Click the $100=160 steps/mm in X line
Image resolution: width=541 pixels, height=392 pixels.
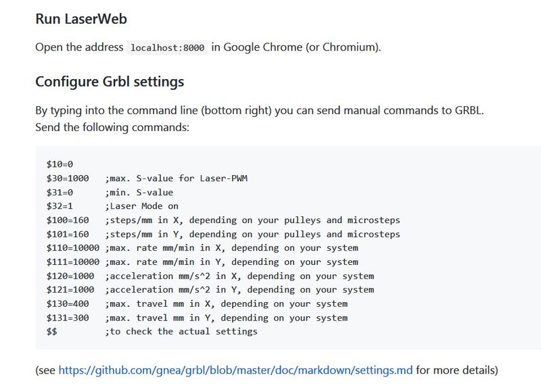(223, 220)
